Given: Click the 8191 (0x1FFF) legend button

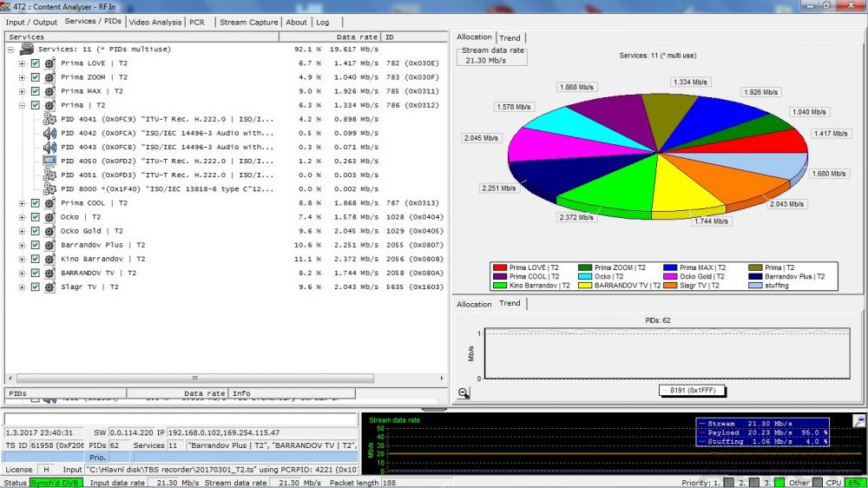Looking at the screenshot, I should pyautogui.click(x=692, y=391).
